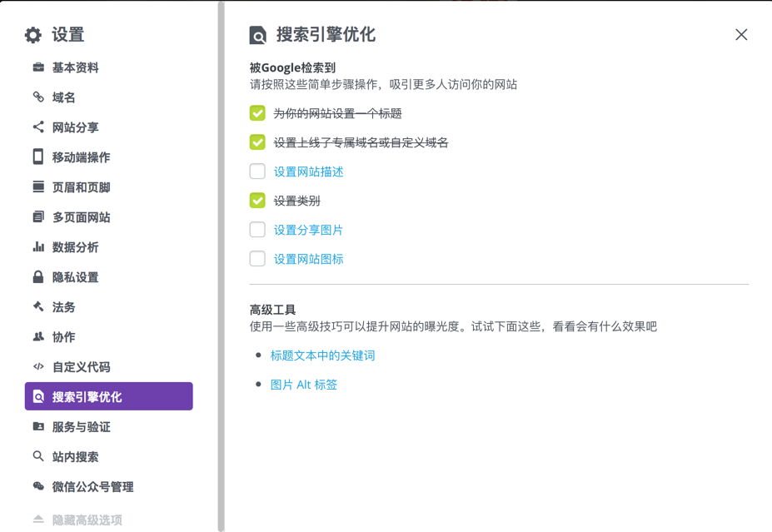The height and width of the screenshot is (532, 772).
Task: Open the 多页面网站 settings section
Action: click(x=81, y=217)
